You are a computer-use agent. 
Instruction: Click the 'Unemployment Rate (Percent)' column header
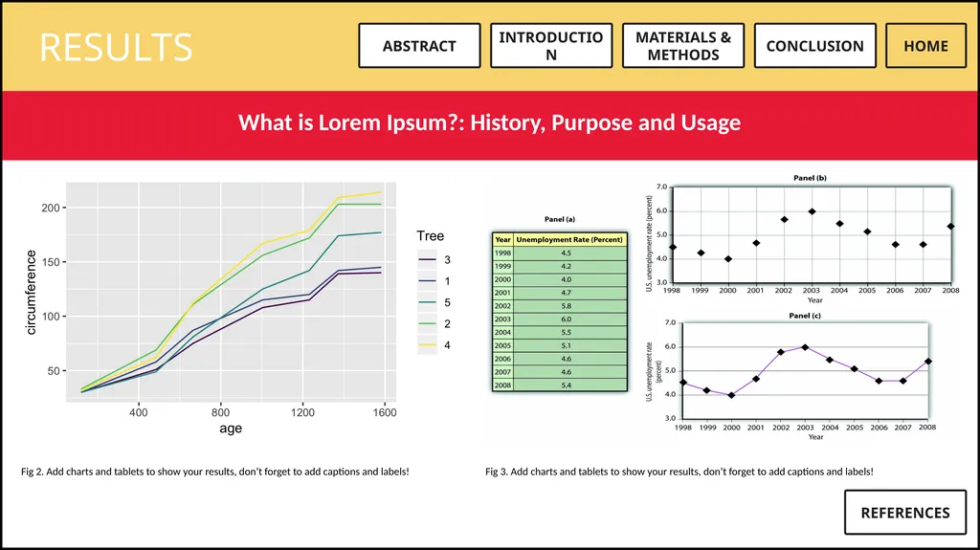point(569,239)
